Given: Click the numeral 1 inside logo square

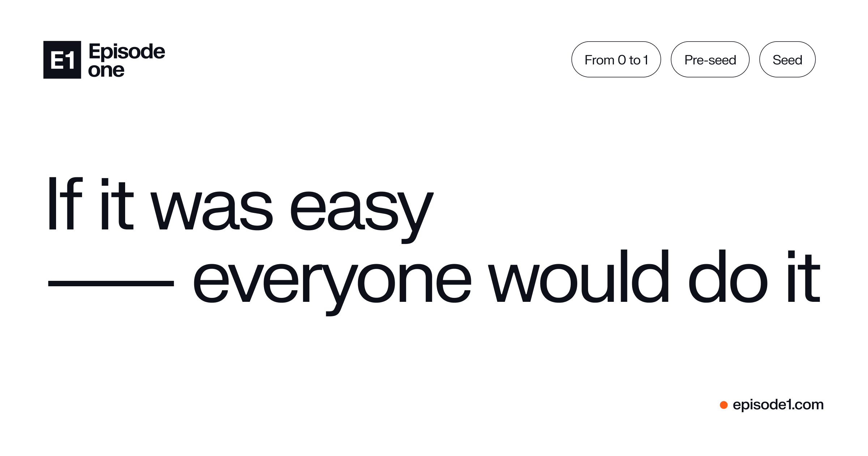Looking at the screenshot, I should coord(70,60).
